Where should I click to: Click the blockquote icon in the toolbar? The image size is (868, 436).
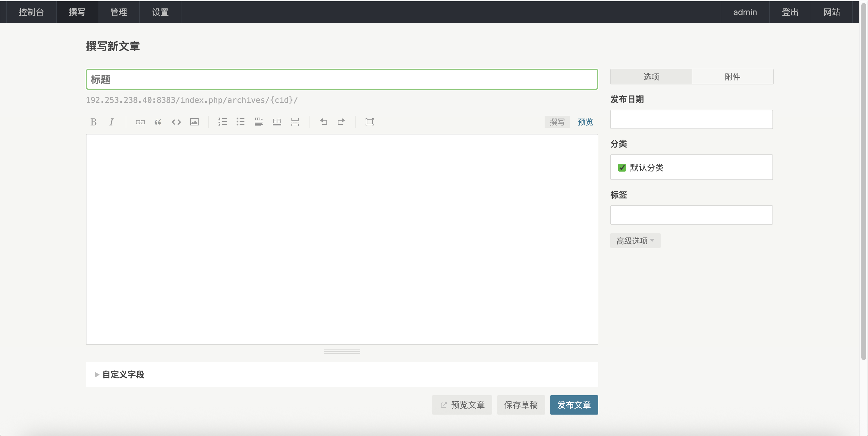158,122
